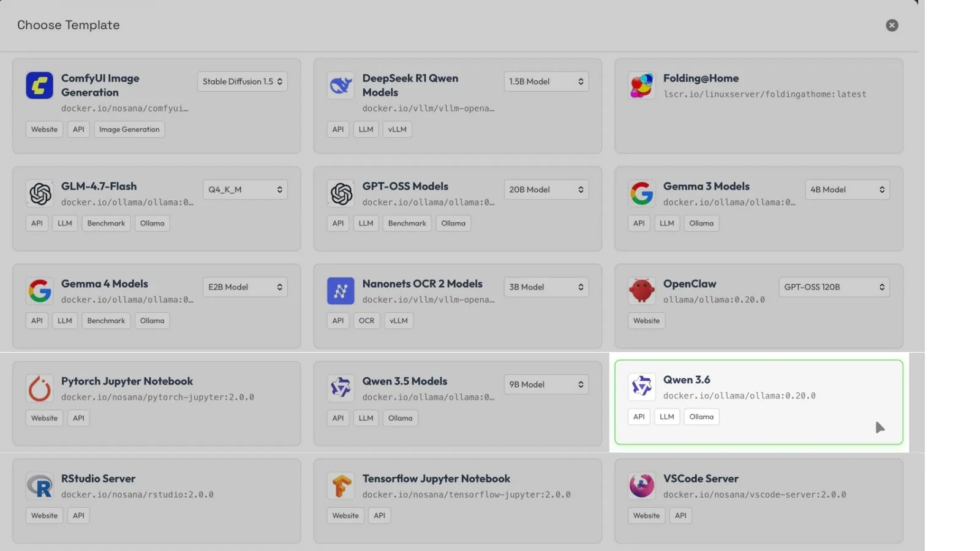The width and height of the screenshot is (980, 551).
Task: Click the Gemma 3 Models Google icon
Action: click(641, 193)
